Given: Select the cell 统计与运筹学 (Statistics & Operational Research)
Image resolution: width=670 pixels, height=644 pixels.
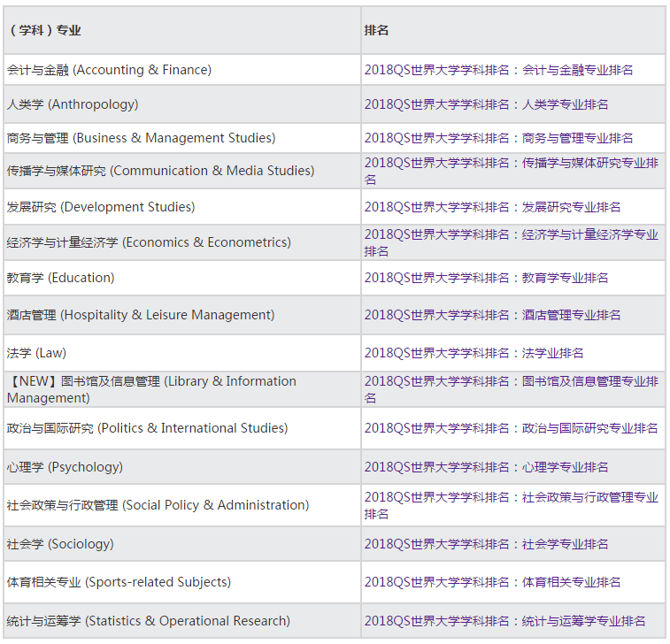Looking at the screenshot, I should click(x=182, y=621).
